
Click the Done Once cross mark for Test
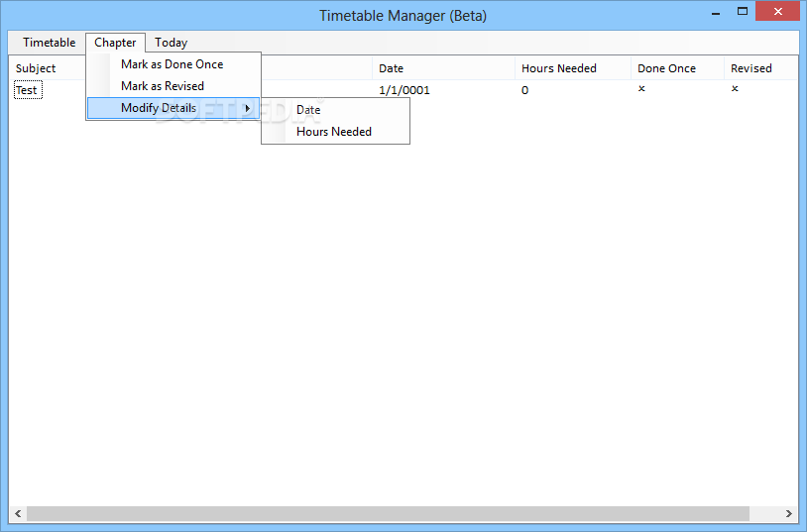pos(641,88)
